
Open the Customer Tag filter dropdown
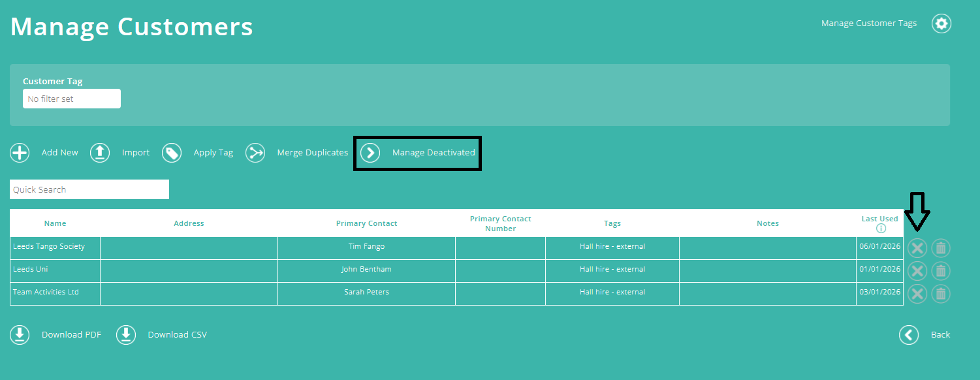[x=71, y=98]
